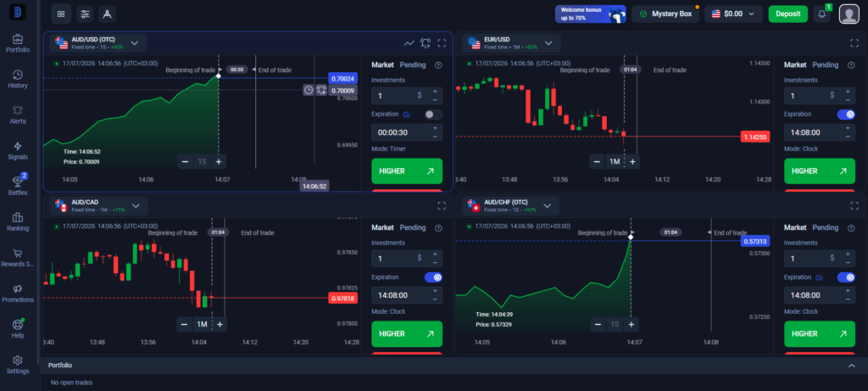Increase investment amount in AUD/USD panel
The width and height of the screenshot is (868, 391).
pyautogui.click(x=435, y=92)
